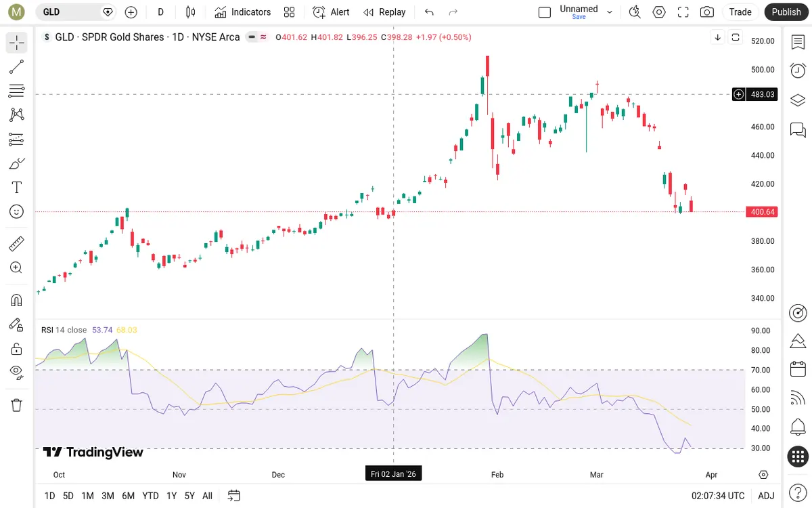Open the Fibonacci retracement tools

17,91
